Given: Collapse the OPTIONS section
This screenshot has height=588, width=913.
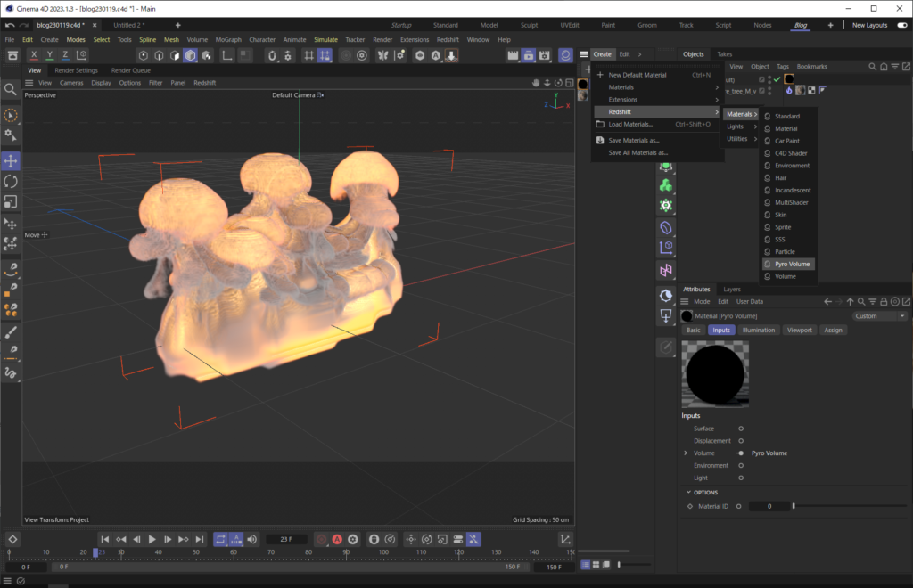Looking at the screenshot, I should tap(688, 492).
